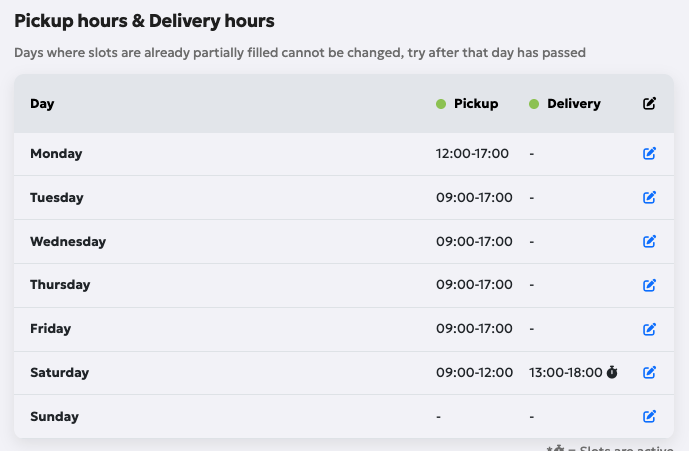Click the Delivery column header
This screenshot has height=451, width=689.
pyautogui.click(x=573, y=104)
